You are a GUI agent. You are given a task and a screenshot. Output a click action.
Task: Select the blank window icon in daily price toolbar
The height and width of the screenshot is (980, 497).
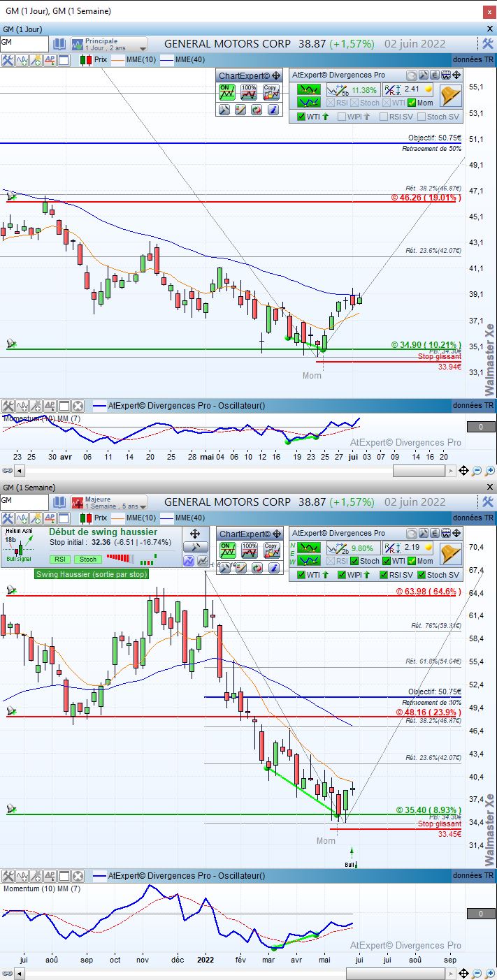point(64,59)
